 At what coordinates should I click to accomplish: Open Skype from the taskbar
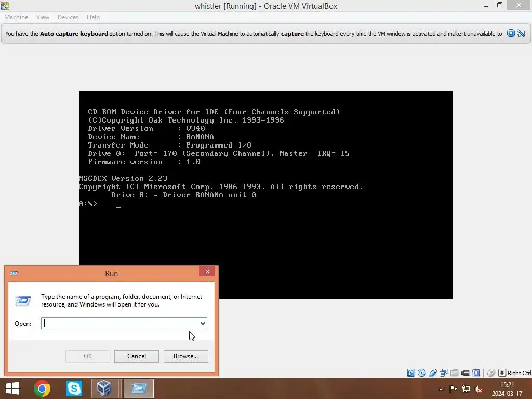point(74,389)
